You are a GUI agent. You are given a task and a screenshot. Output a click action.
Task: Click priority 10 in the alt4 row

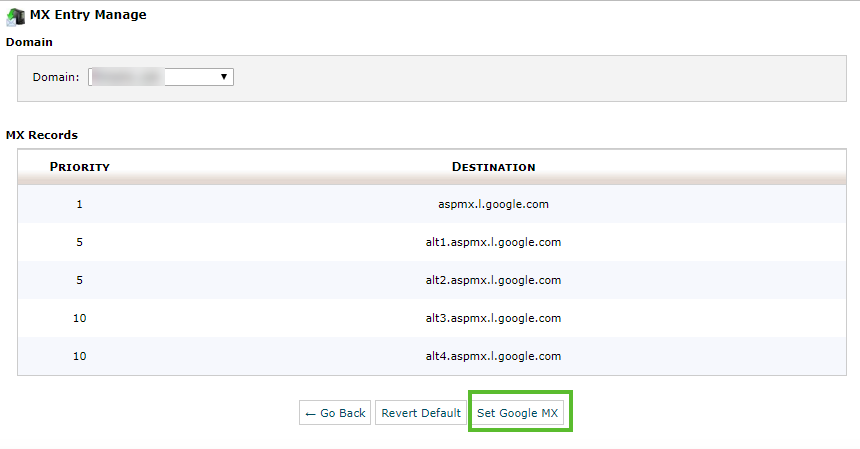[79, 356]
